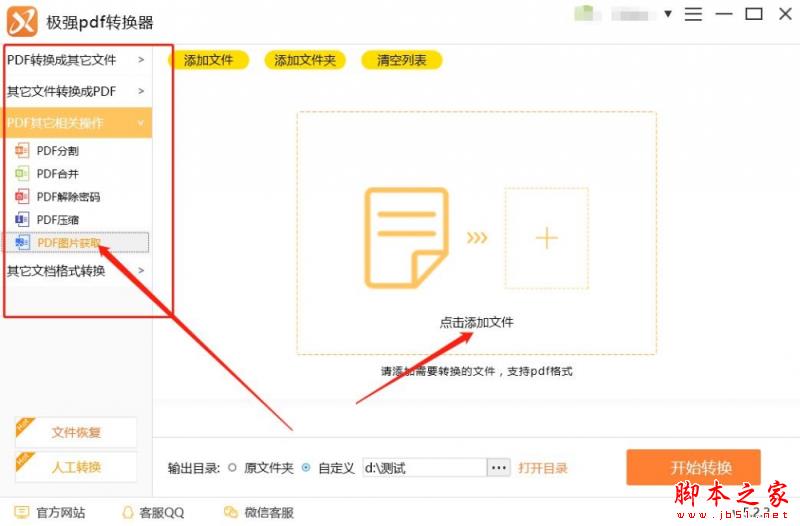This screenshot has height=526, width=800.
Task: Click the 极强pdf转换器 app logo
Action: pyautogui.click(x=22, y=21)
